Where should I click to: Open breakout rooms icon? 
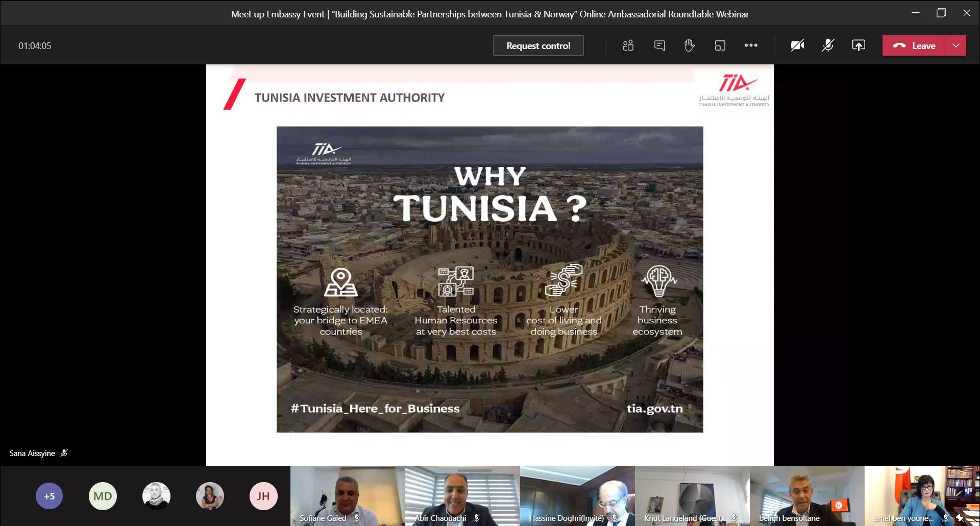click(x=720, y=45)
